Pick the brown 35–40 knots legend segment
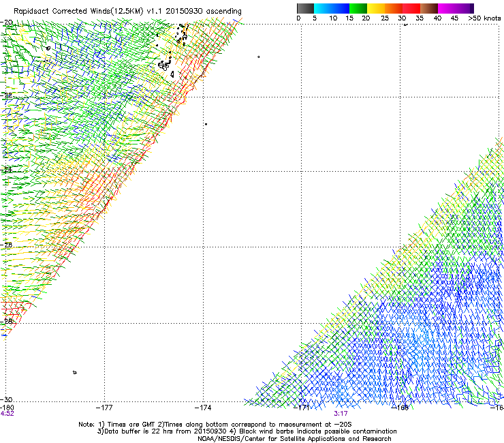This screenshot has width=504, height=443. (429, 8)
